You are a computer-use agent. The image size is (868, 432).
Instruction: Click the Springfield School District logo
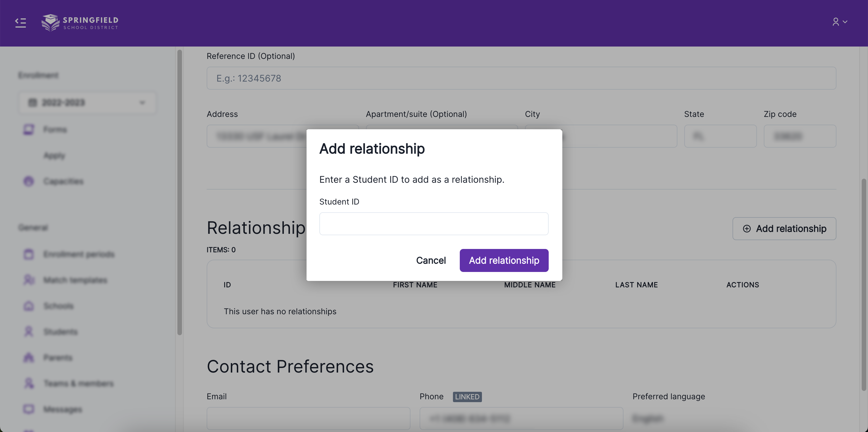80,23
